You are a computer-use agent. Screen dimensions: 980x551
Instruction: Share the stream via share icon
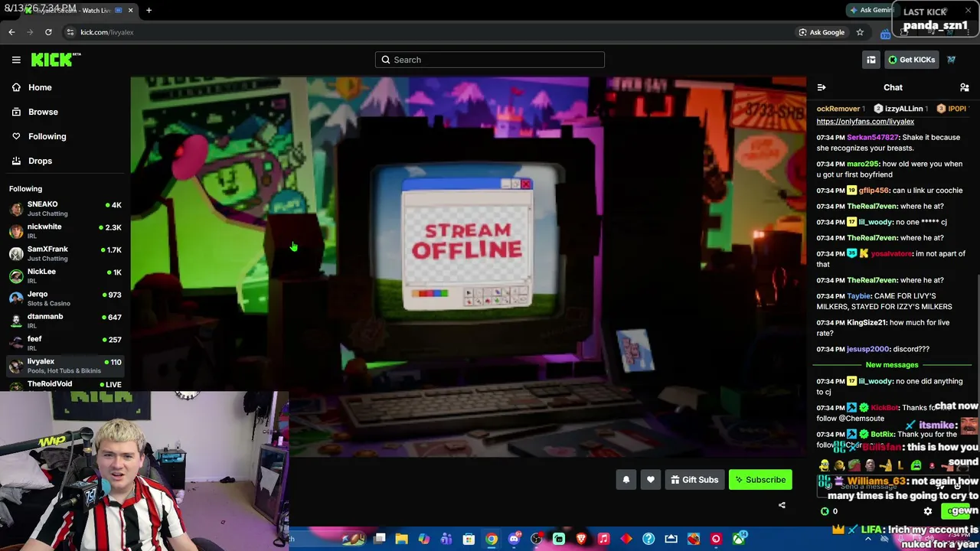782,505
